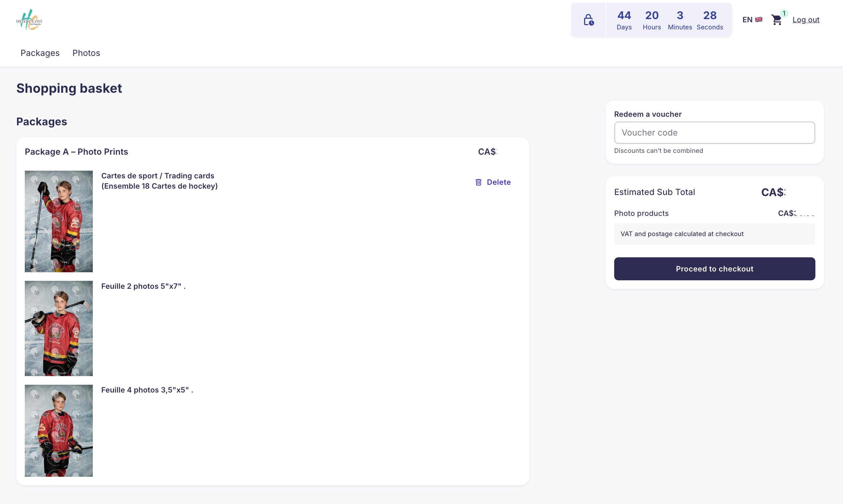Open the shopping cart icon
The width and height of the screenshot is (843, 504).
776,20
